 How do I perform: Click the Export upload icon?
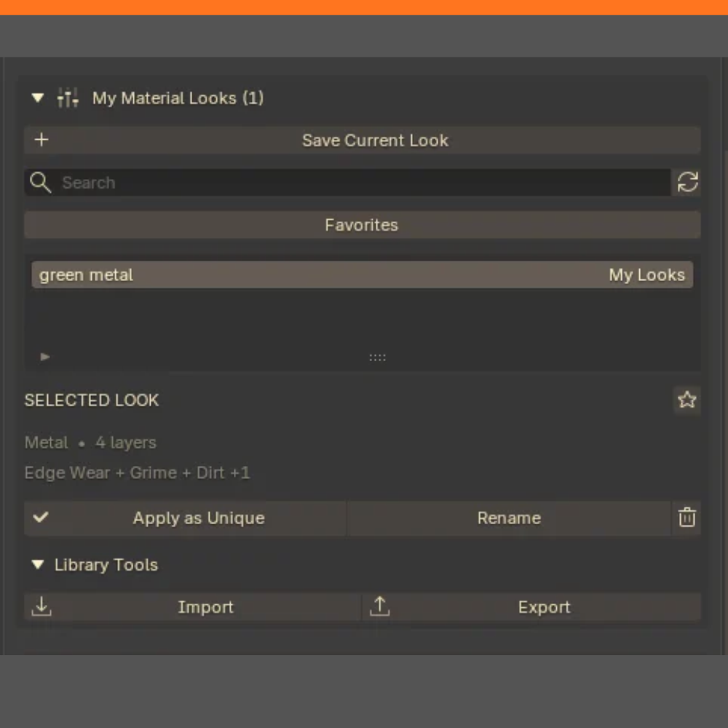[x=379, y=606]
